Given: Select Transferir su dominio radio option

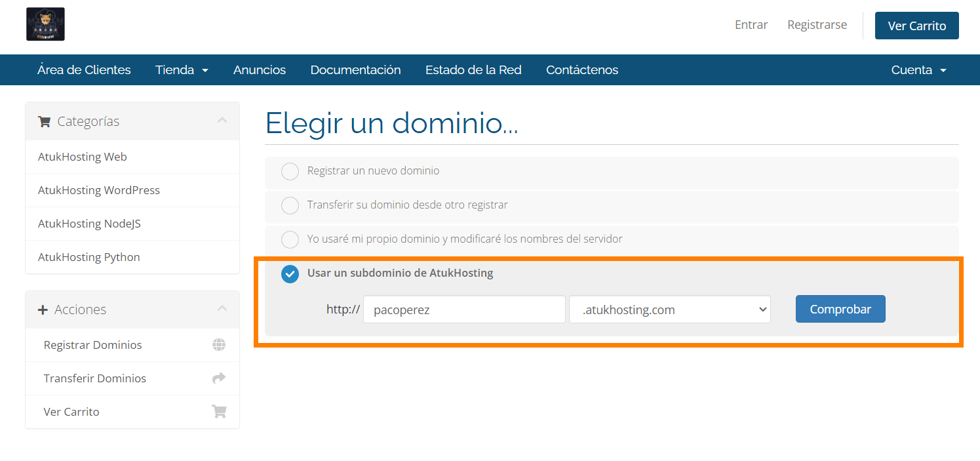Looking at the screenshot, I should click(x=290, y=205).
